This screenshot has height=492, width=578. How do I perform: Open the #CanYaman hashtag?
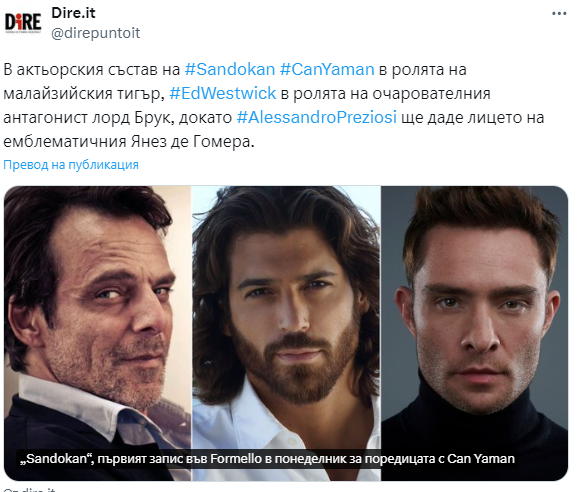click(x=327, y=70)
